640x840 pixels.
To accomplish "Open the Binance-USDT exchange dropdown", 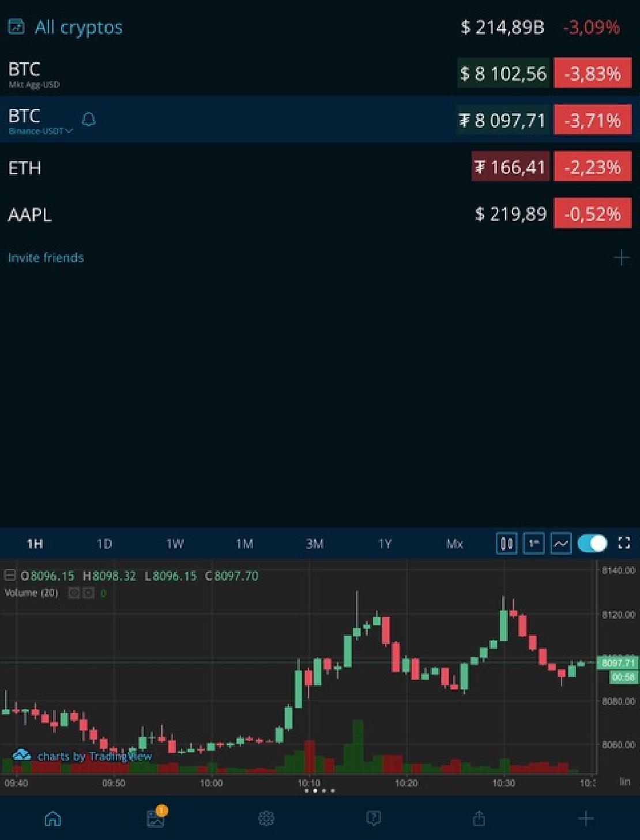I will 41,131.
